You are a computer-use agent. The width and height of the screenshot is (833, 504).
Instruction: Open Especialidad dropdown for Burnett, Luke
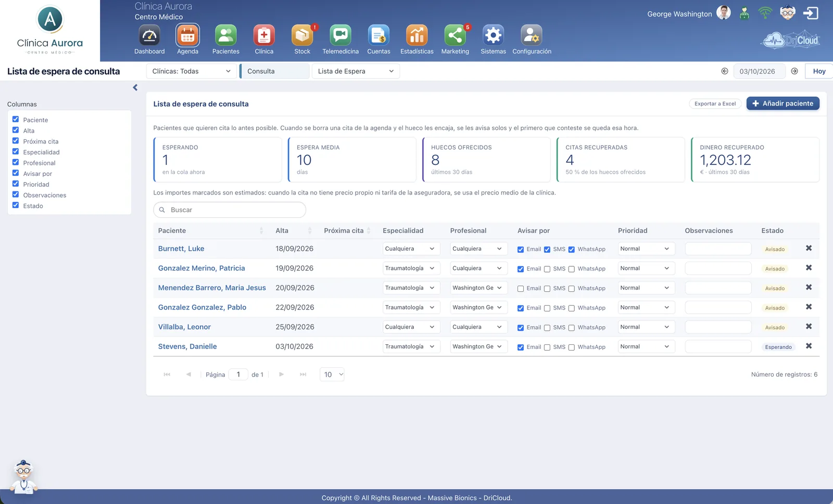tap(411, 249)
